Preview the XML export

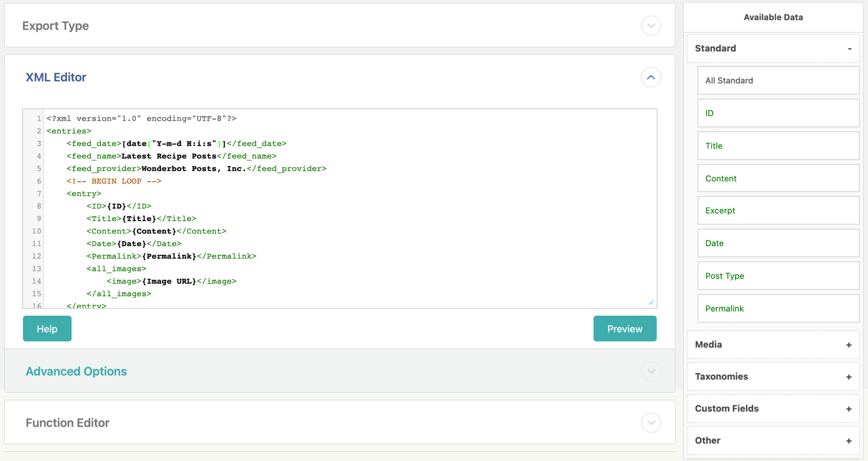(624, 329)
